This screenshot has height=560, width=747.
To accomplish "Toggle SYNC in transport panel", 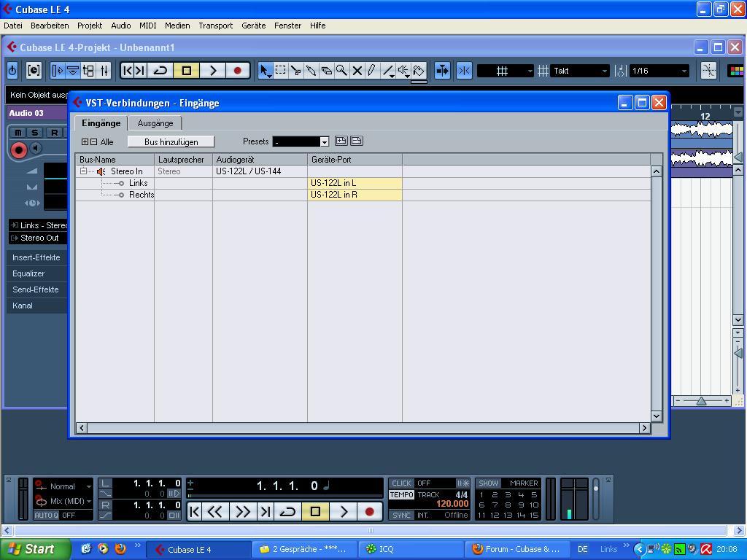I will point(402,516).
